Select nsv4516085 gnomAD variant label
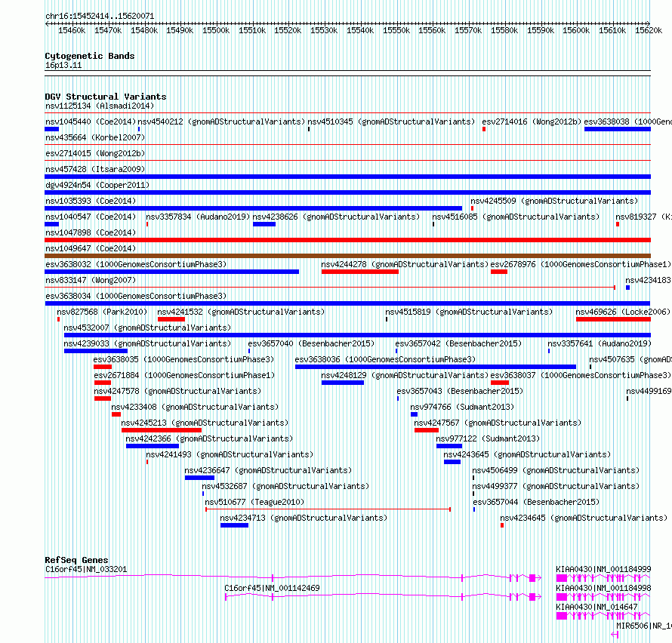 [516, 217]
